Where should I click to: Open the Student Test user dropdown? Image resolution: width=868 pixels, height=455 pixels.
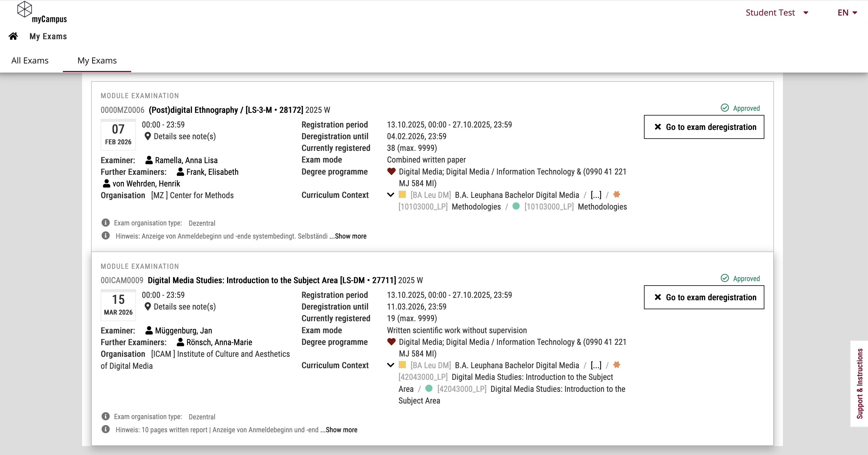(x=776, y=13)
